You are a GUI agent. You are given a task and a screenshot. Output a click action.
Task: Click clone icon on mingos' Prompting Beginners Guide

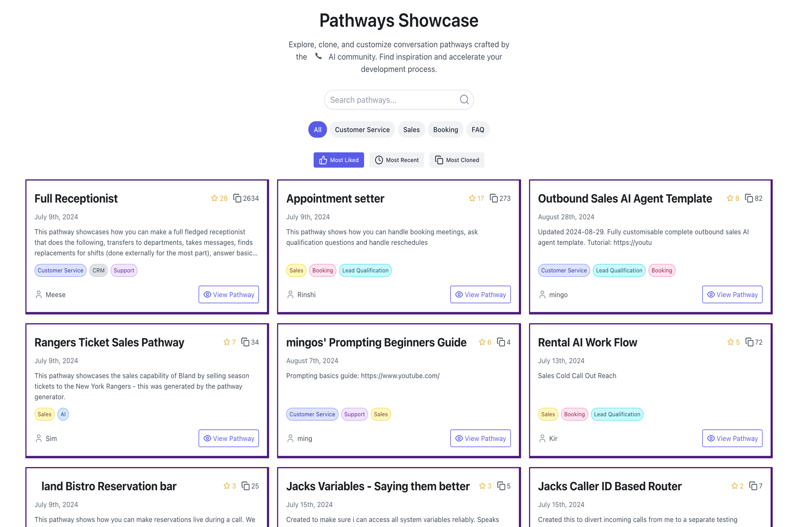(501, 342)
